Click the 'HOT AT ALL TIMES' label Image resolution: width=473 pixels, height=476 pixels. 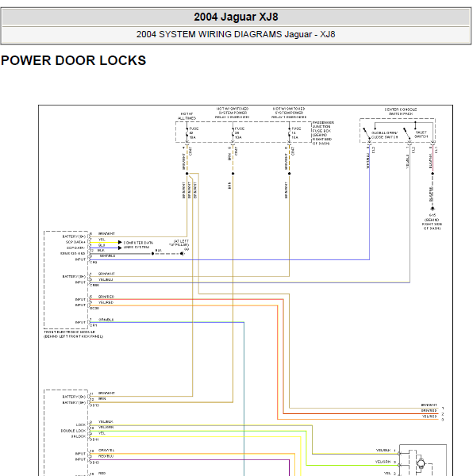click(187, 116)
